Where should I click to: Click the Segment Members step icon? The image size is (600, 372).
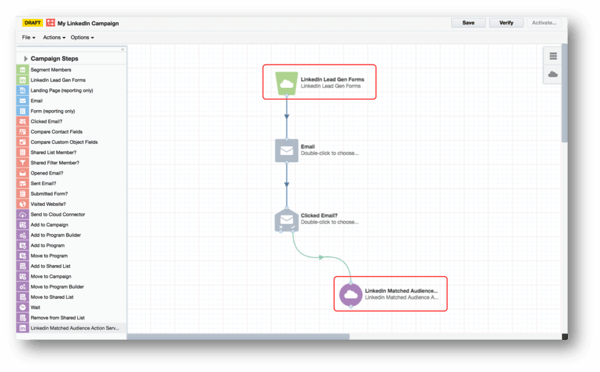23,70
